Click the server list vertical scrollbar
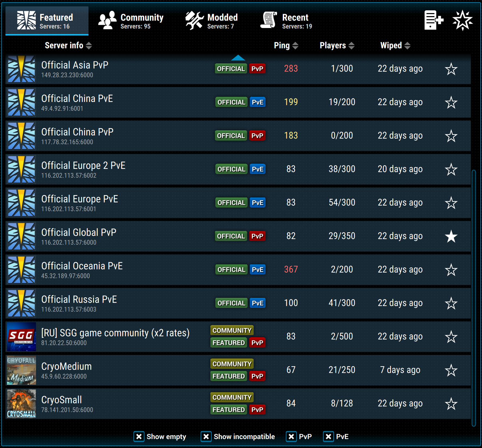The width and height of the screenshot is (482, 448). 474,298
